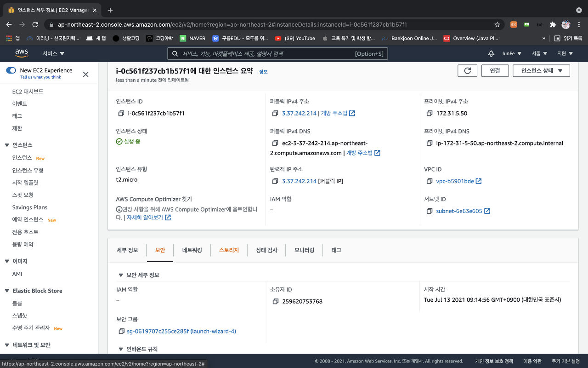Screen dimensions: 588x368
Task: Open the AWS home logo
Action: (22, 53)
